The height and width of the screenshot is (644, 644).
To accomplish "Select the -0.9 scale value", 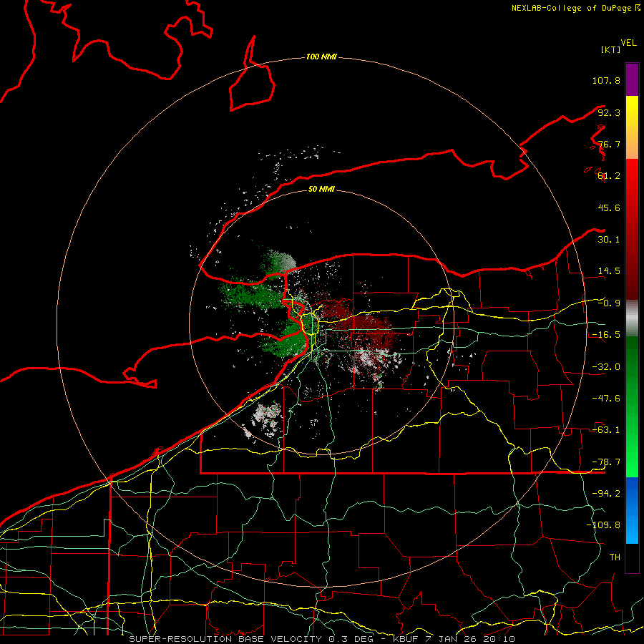I will coord(609,303).
